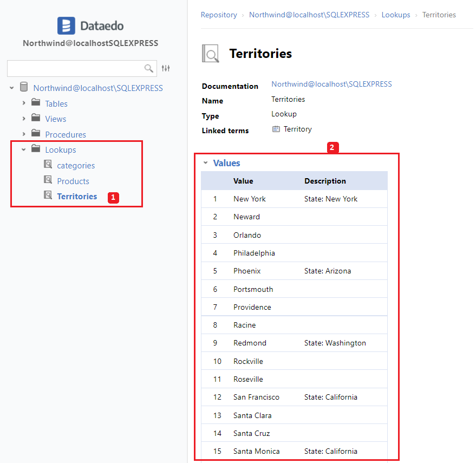This screenshot has height=463, width=476.
Task: Click the San Francisco value row
Action: [256, 397]
